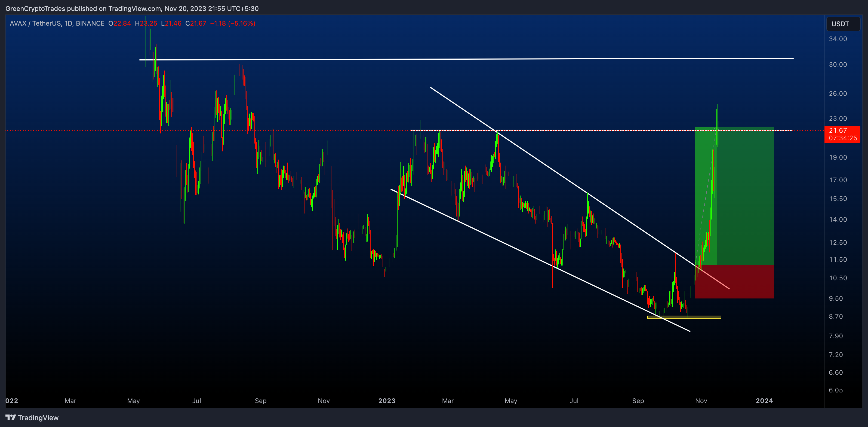This screenshot has height=427, width=868.
Task: Click the red 21.67 current price label
Action: (x=842, y=134)
